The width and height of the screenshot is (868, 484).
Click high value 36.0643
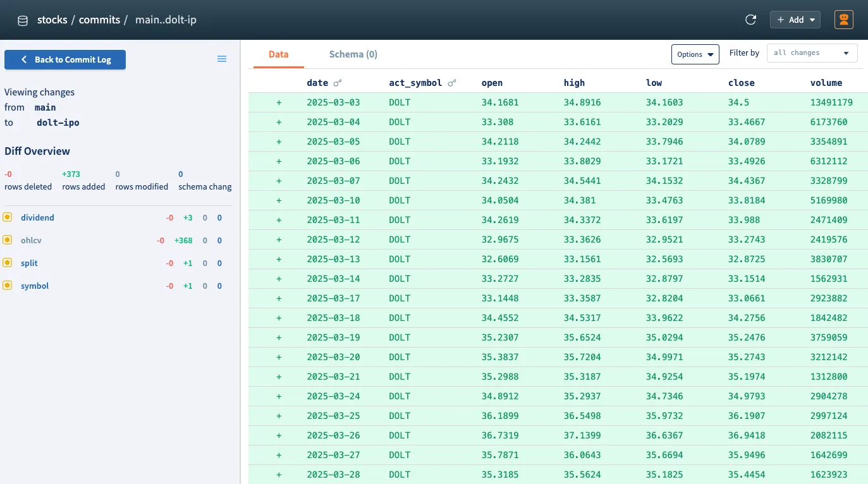click(x=582, y=455)
